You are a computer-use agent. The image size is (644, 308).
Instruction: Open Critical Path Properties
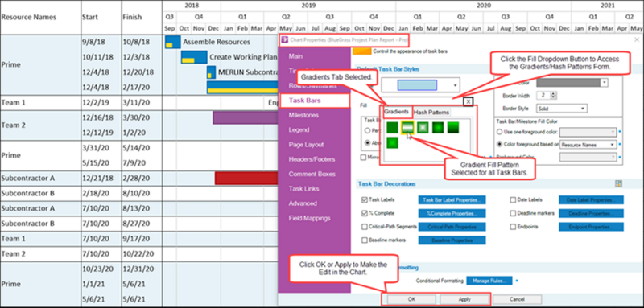tap(452, 227)
